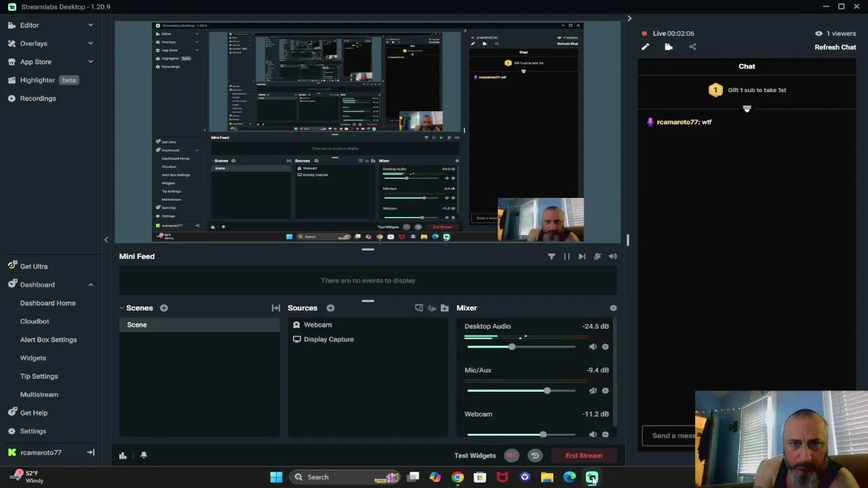Open the scene transitions icon

click(x=275, y=308)
